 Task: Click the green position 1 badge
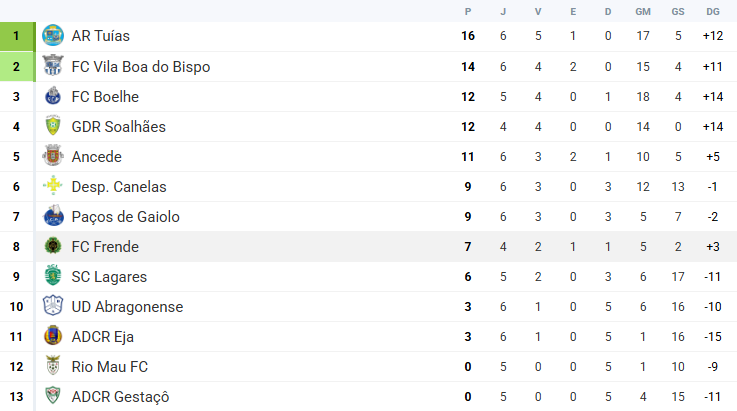point(16,36)
